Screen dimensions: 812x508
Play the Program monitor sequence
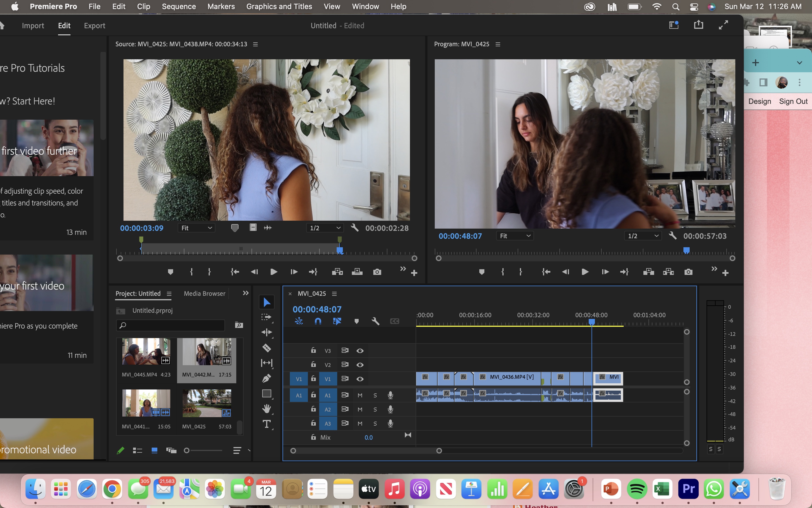585,272
